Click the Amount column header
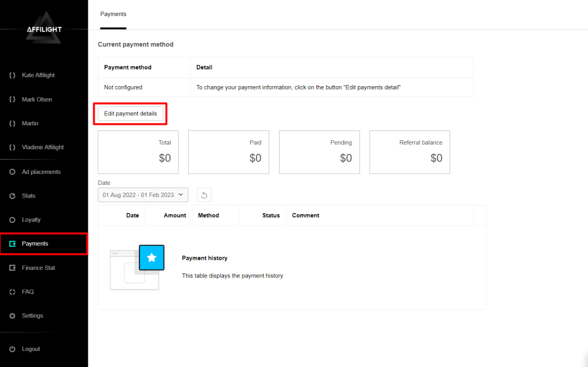588x367 pixels. click(175, 215)
